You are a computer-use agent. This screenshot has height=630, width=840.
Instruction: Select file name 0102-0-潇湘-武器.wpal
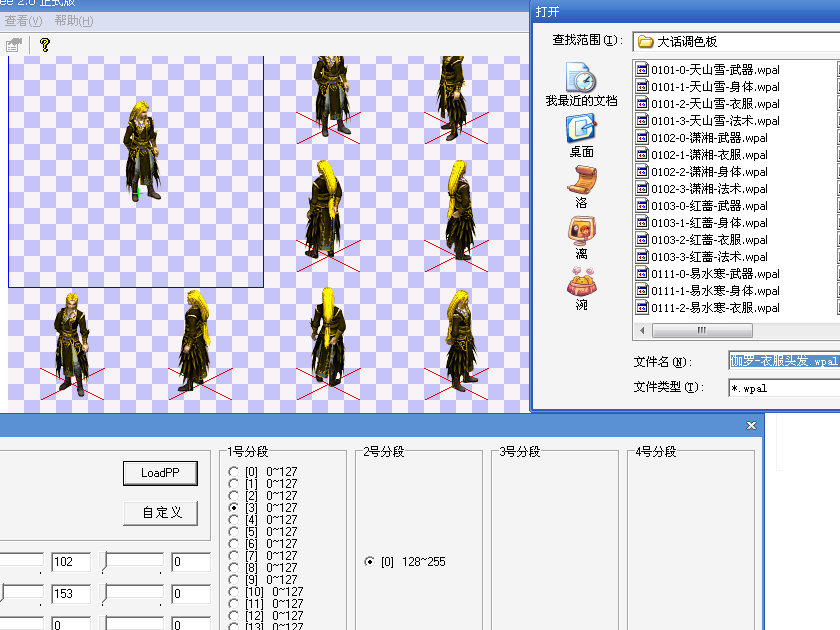click(x=709, y=138)
